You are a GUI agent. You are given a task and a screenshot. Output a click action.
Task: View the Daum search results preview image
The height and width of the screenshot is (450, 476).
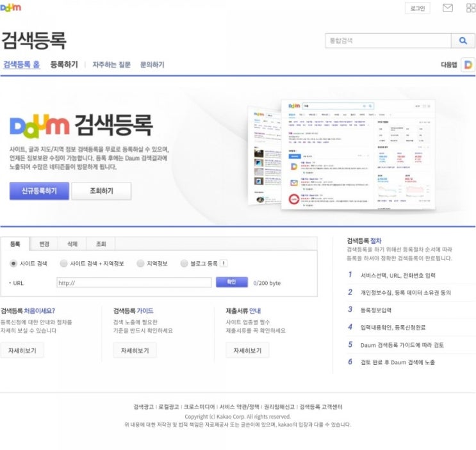(341, 155)
